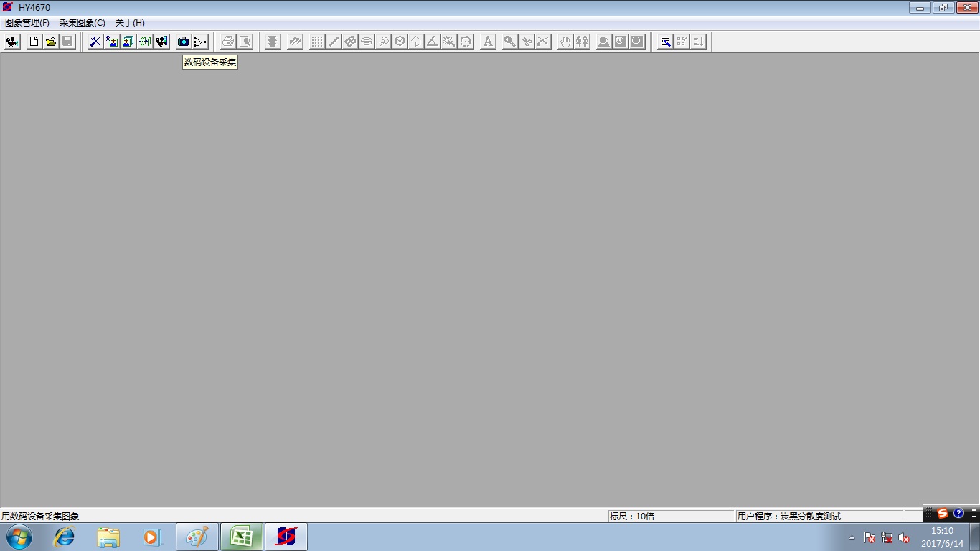Image resolution: width=980 pixels, height=551 pixels.
Task: Click the Sogou input method S icon
Action: point(943,514)
